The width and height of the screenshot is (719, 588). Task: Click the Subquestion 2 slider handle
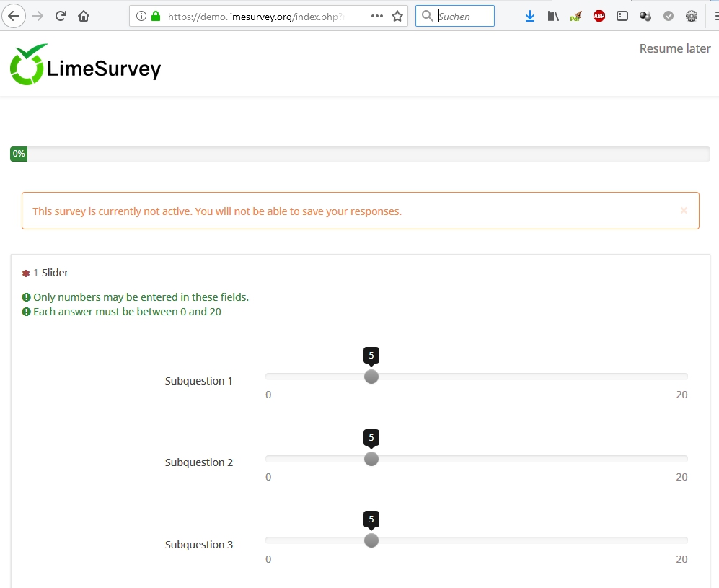click(371, 459)
